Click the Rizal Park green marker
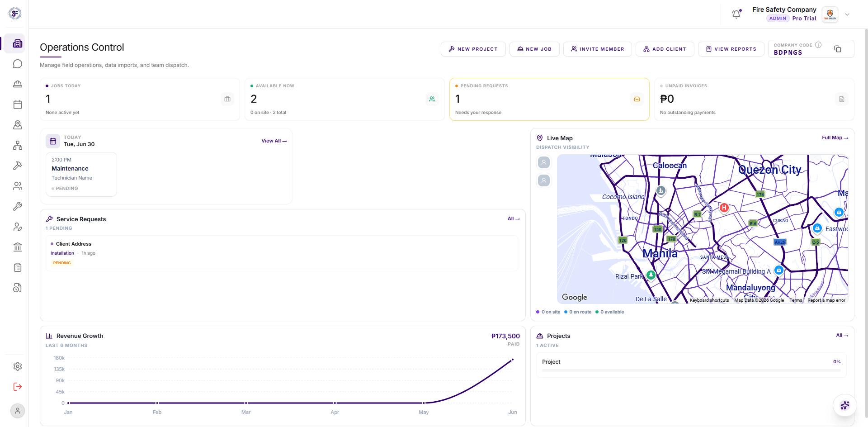 pos(651,275)
